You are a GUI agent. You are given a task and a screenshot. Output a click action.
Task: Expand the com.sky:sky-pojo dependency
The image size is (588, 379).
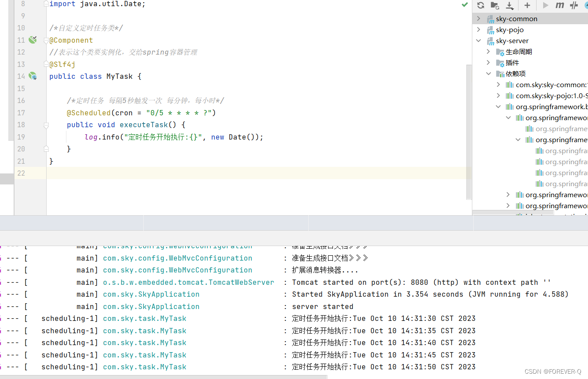[498, 96]
